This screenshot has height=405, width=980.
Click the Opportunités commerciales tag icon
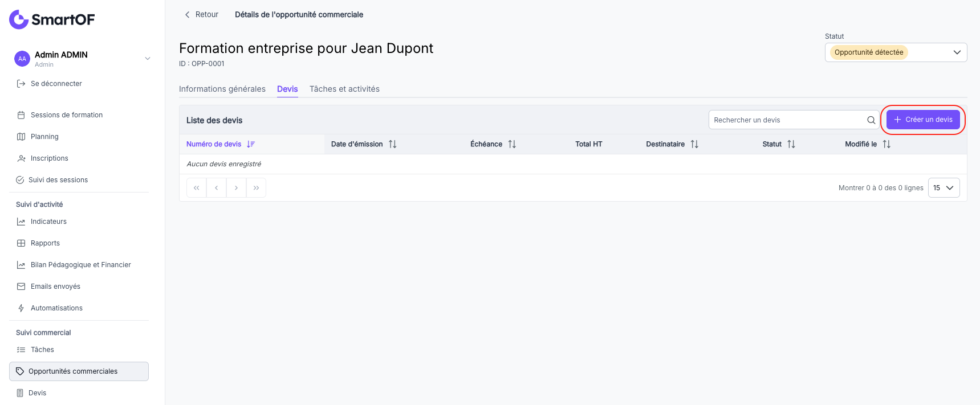[x=20, y=371]
